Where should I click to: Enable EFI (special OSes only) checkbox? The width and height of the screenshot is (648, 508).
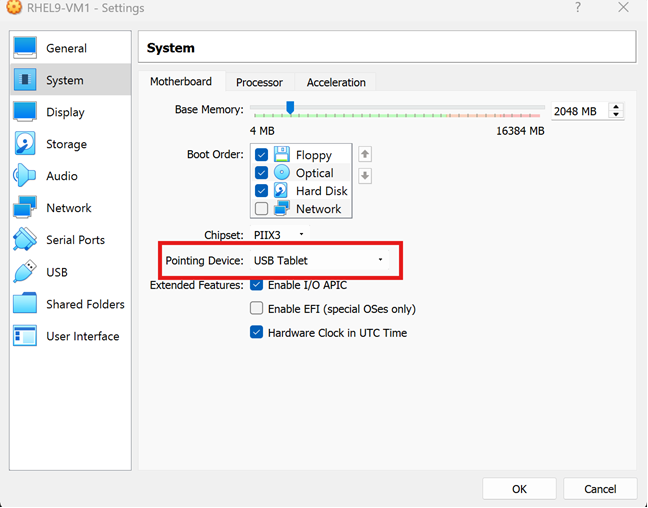[256, 308]
